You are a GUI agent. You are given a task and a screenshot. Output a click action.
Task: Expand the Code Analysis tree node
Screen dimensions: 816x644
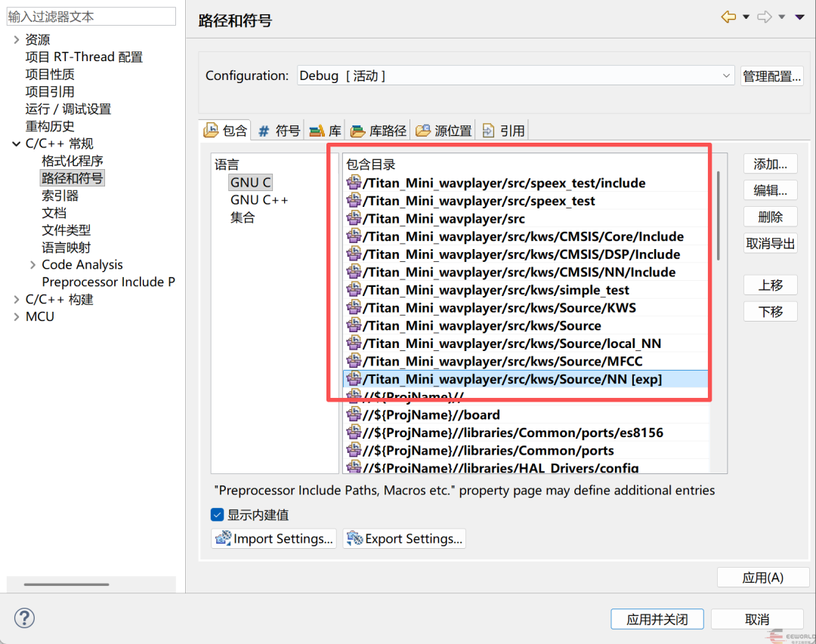click(32, 265)
